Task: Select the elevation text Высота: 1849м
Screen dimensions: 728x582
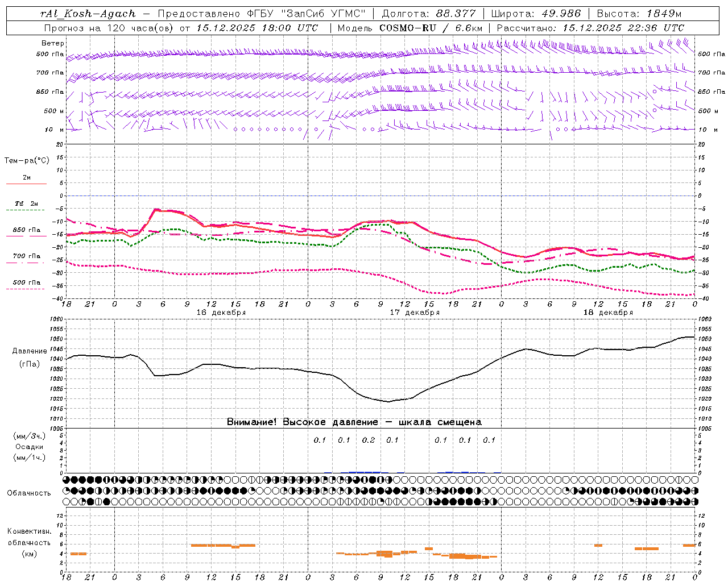Action: (639, 14)
